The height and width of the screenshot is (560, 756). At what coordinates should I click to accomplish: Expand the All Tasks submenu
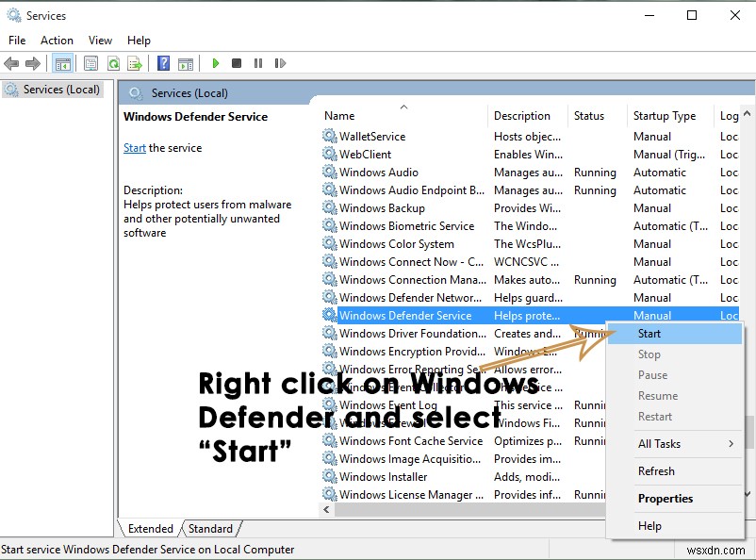click(660, 444)
